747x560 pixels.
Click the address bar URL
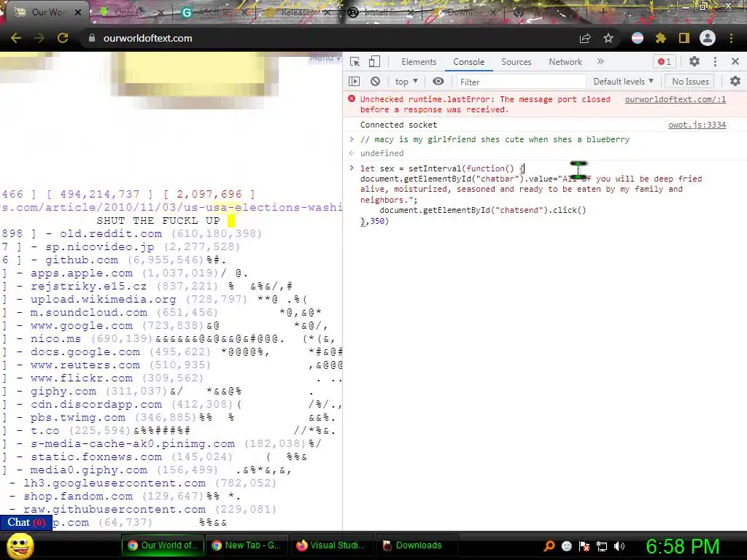click(x=147, y=38)
